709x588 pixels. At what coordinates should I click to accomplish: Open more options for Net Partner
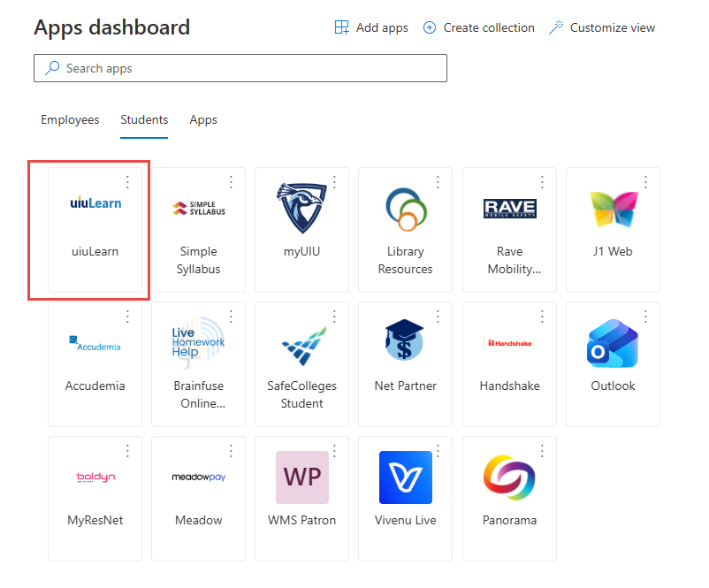point(438,317)
